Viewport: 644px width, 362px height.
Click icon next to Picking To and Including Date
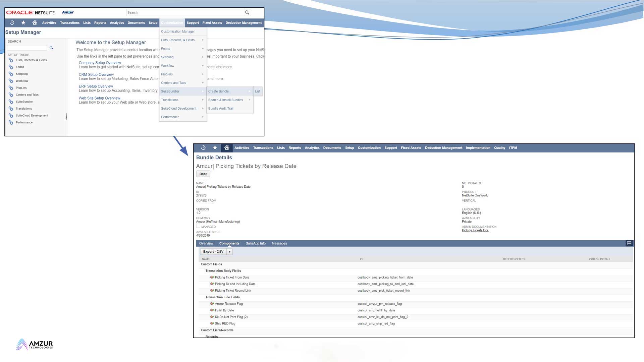coord(212,284)
